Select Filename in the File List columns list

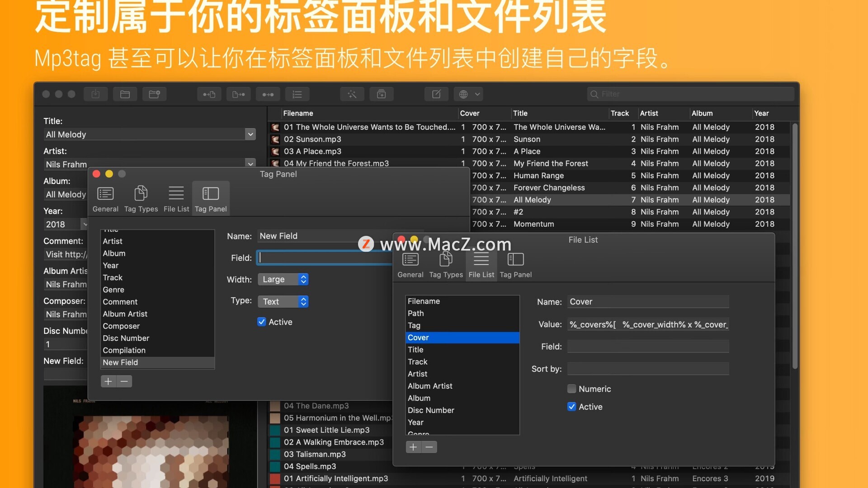click(x=462, y=301)
